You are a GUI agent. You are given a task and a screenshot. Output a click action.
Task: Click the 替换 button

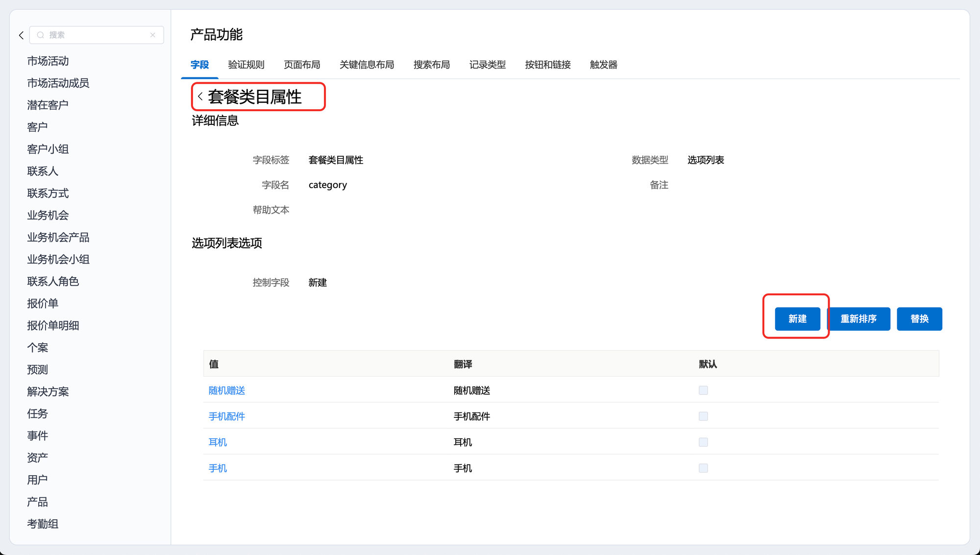click(919, 319)
